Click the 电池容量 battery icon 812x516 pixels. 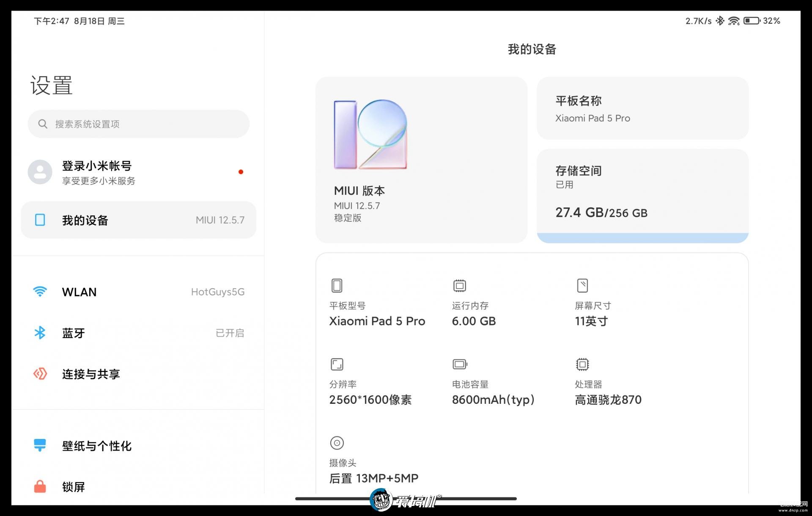(x=460, y=364)
